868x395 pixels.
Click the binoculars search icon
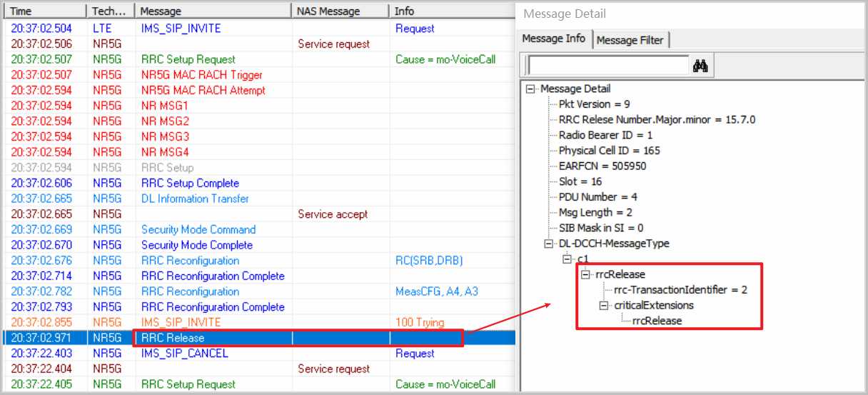point(700,66)
